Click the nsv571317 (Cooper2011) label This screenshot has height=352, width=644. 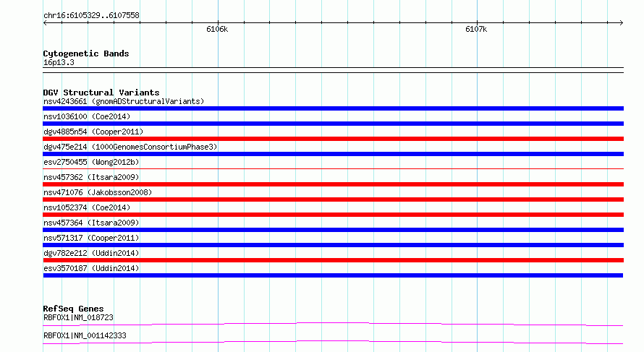pyautogui.click(x=91, y=238)
